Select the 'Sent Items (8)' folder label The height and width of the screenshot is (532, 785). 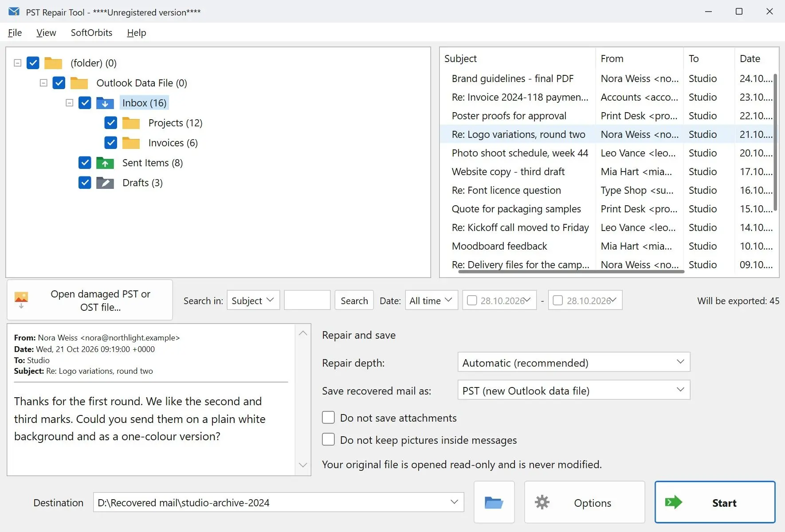153,163
